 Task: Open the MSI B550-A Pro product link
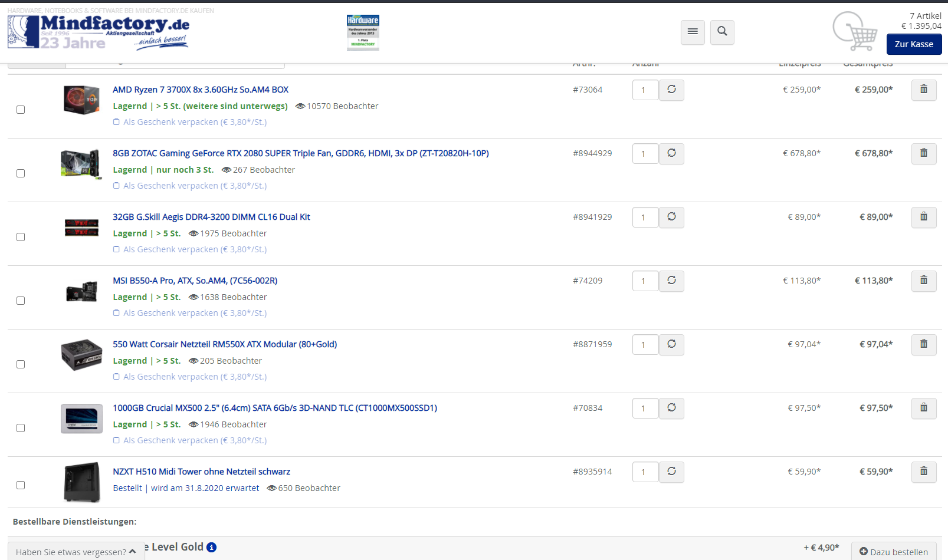tap(195, 281)
